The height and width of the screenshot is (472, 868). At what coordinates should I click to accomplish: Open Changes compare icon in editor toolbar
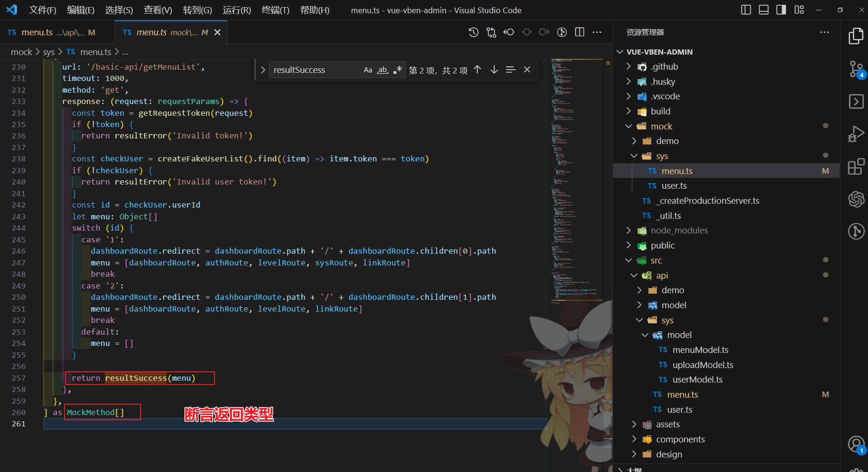(x=491, y=32)
